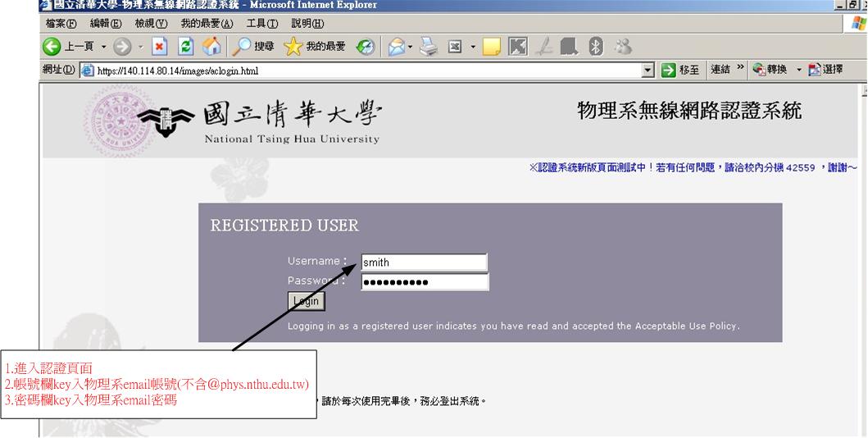Click the red Stop loading icon

tap(161, 48)
